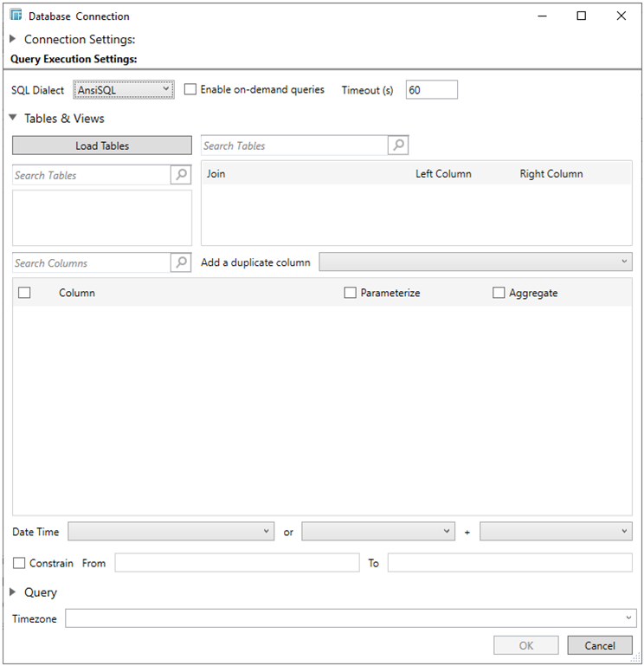Toggle the Parameterize checkbox
Screen dimensions: 644x666
[x=350, y=293]
